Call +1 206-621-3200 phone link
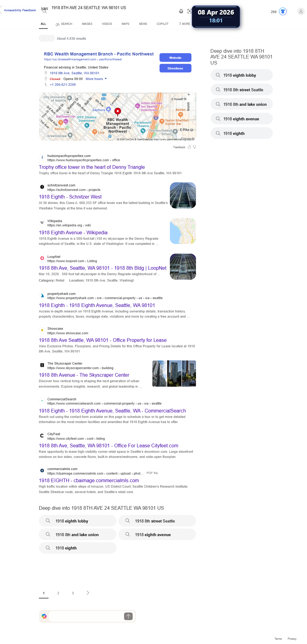The height and width of the screenshot is (644, 307). click(x=62, y=85)
